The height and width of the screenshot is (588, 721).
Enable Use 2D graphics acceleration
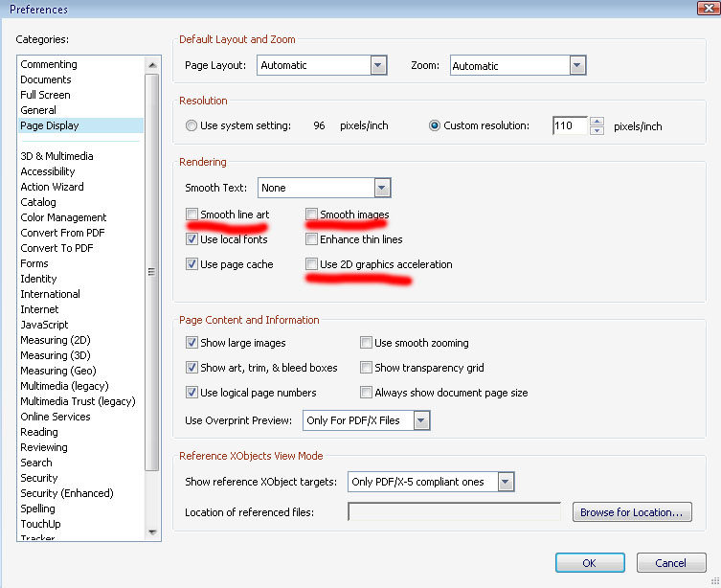311,264
